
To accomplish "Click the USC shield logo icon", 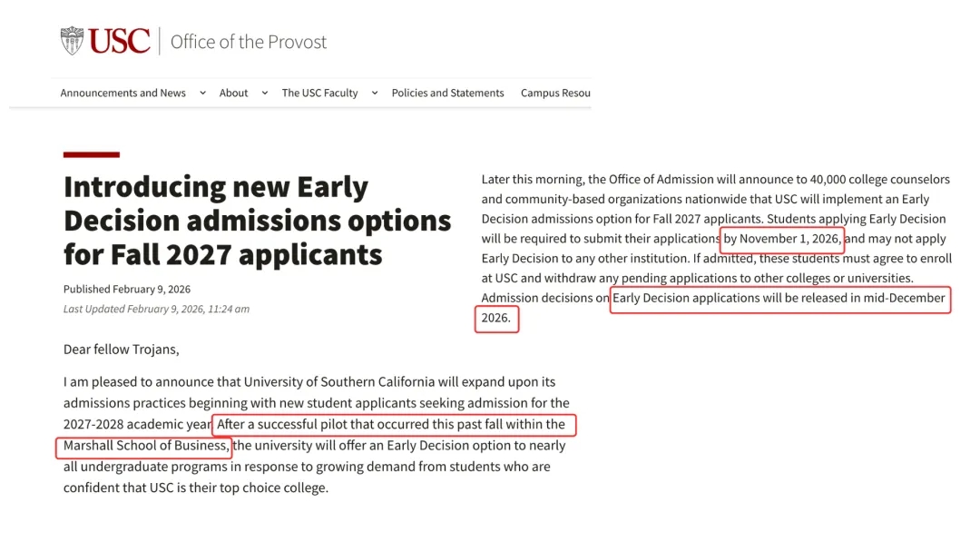I will point(72,41).
